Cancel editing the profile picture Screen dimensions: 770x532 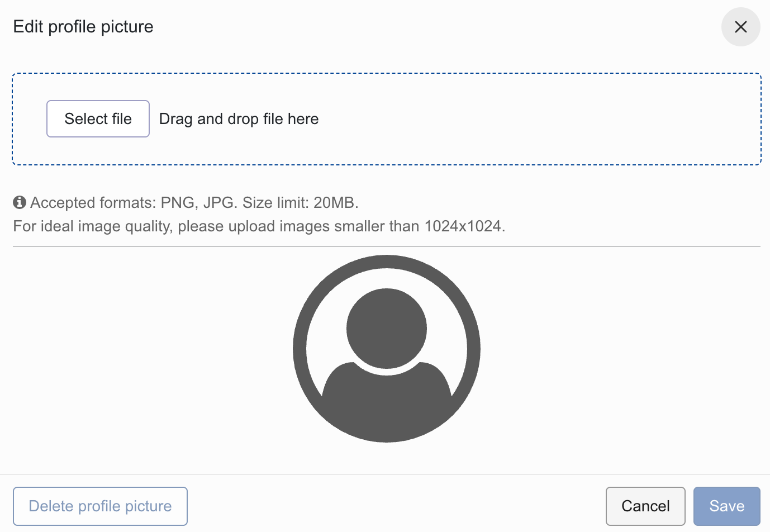coord(645,506)
